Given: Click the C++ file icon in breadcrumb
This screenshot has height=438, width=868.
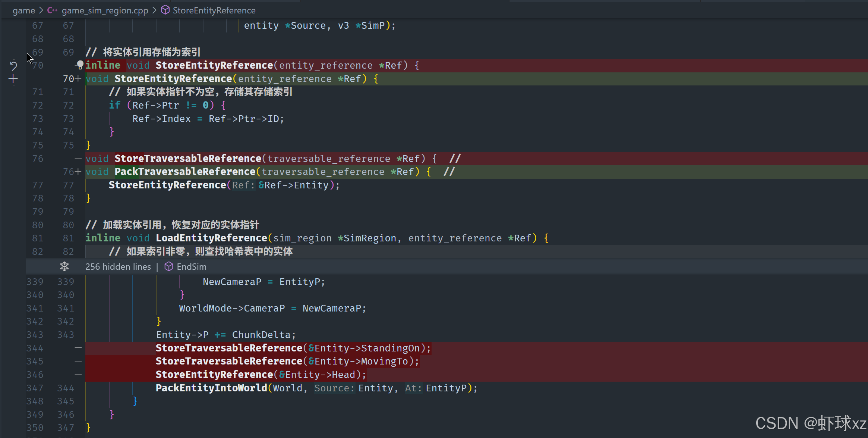Looking at the screenshot, I should click(x=52, y=10).
